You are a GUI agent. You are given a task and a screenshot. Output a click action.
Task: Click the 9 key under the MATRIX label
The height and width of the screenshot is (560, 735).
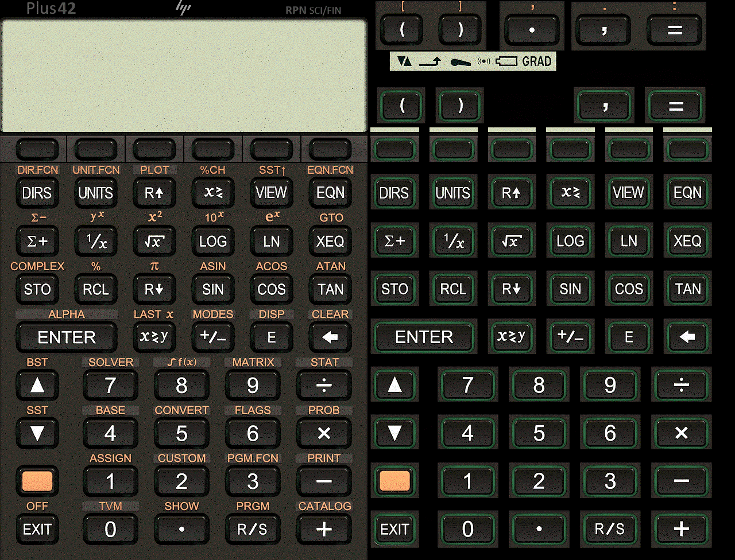pyautogui.click(x=253, y=385)
